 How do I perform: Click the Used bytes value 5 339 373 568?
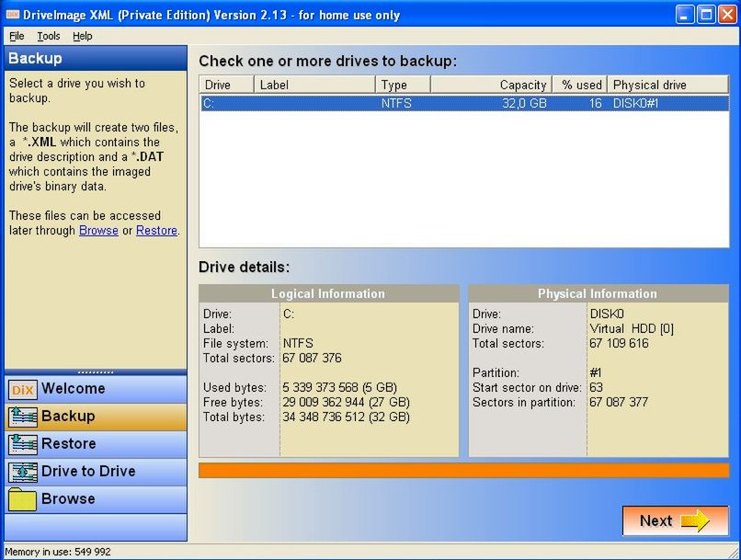(340, 387)
